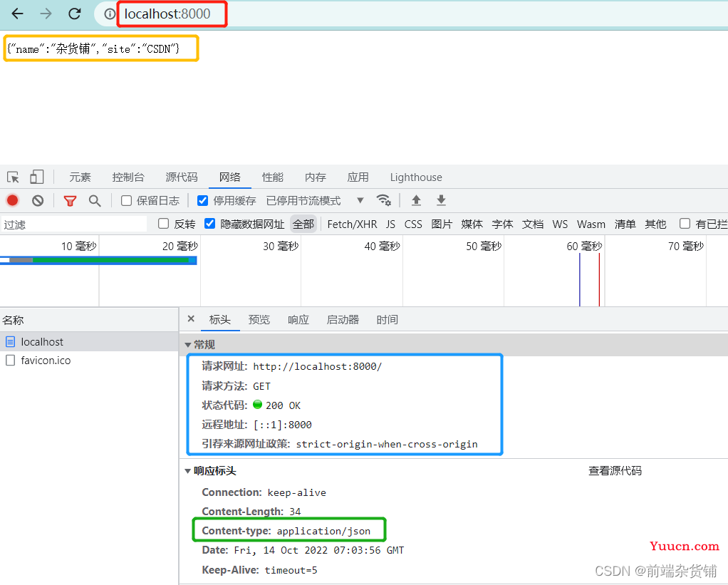Click the import HAR upload arrow icon
The height and width of the screenshot is (585, 728).
tap(417, 200)
